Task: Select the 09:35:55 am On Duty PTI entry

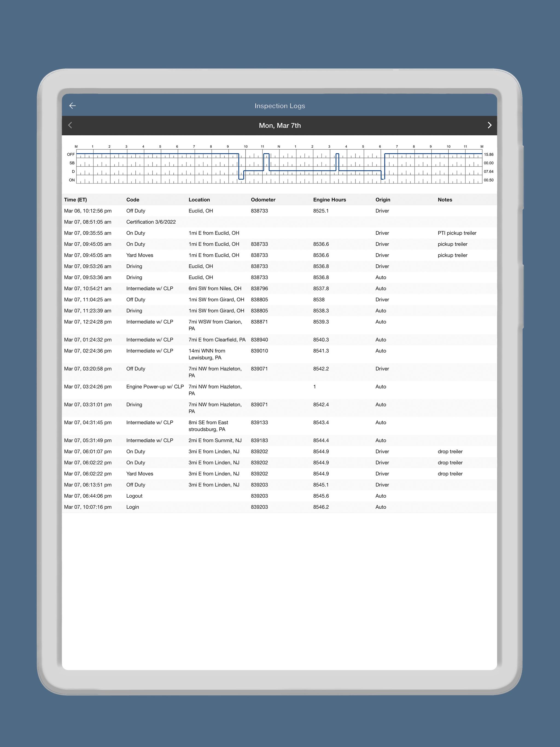Action: (135, 233)
